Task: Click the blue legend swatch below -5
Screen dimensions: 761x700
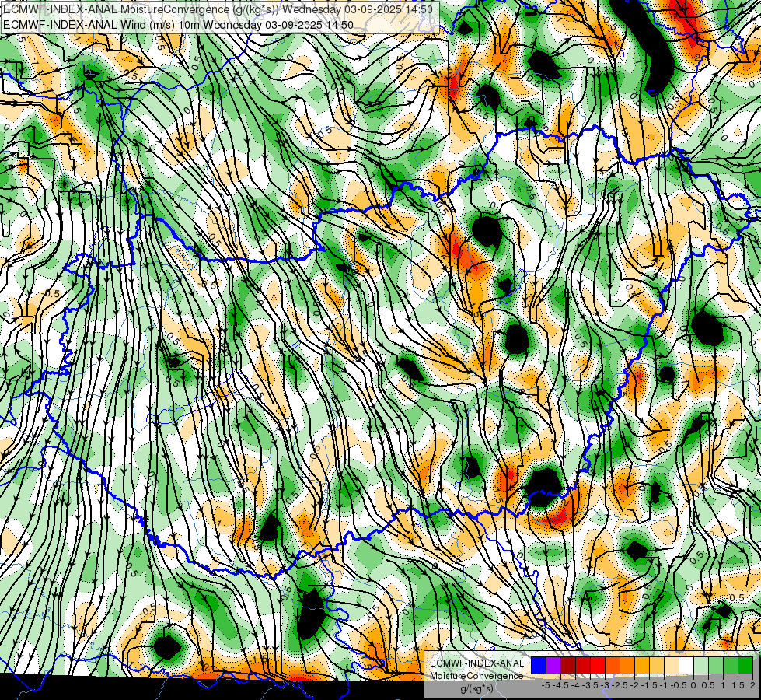Action: (539, 665)
